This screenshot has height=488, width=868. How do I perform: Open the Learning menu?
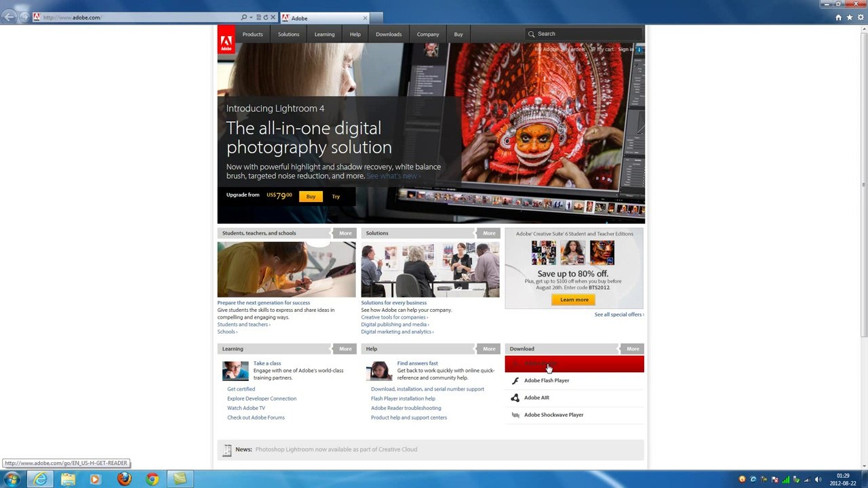click(324, 35)
